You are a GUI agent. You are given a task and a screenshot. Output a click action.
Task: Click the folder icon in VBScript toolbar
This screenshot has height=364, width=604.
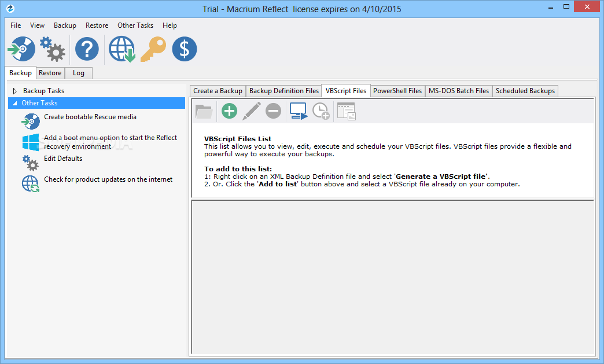coord(204,111)
